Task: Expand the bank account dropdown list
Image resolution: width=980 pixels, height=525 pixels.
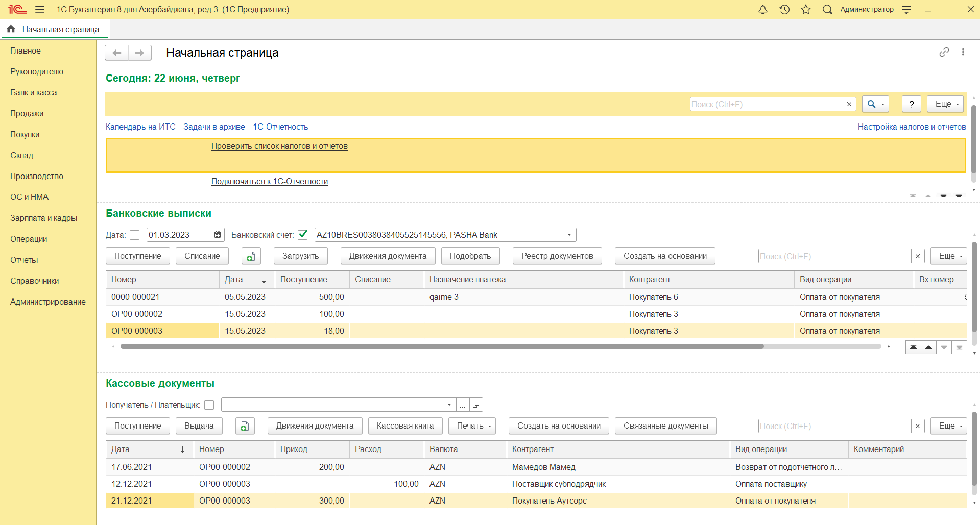Action: point(569,235)
